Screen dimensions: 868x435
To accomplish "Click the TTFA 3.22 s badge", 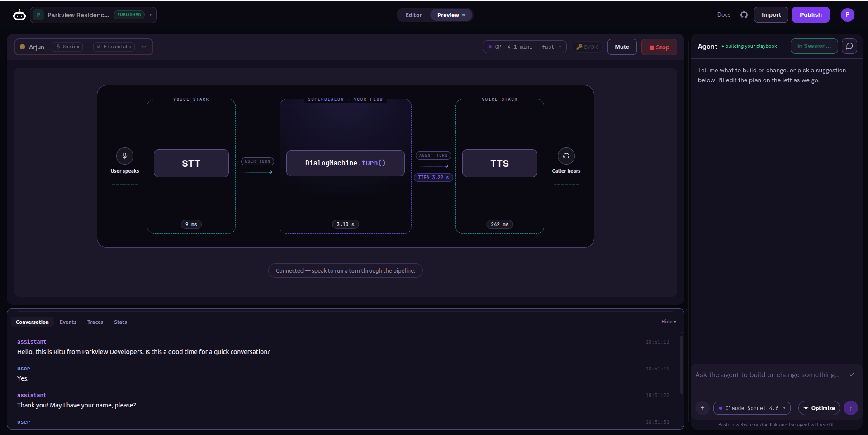I will [x=433, y=178].
